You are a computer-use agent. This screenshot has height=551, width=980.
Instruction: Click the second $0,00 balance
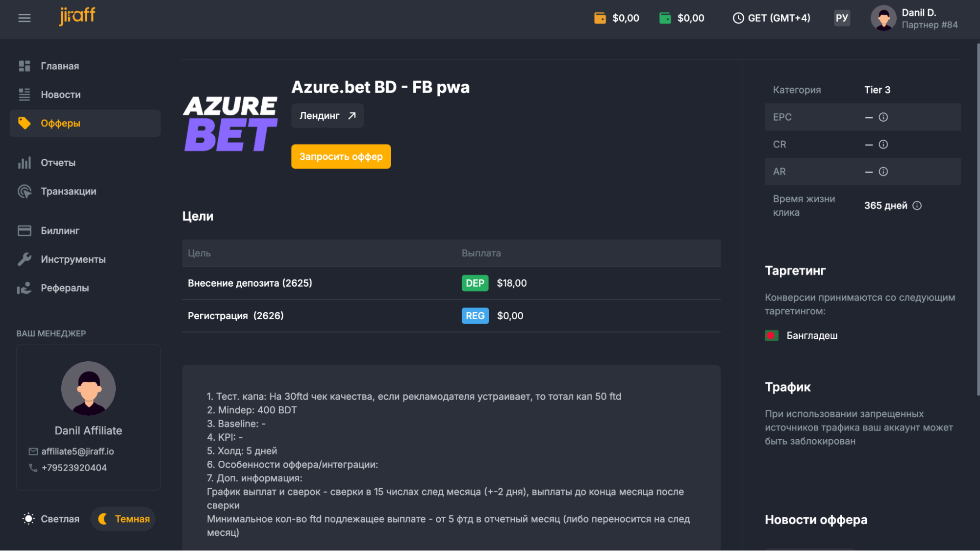coord(691,18)
